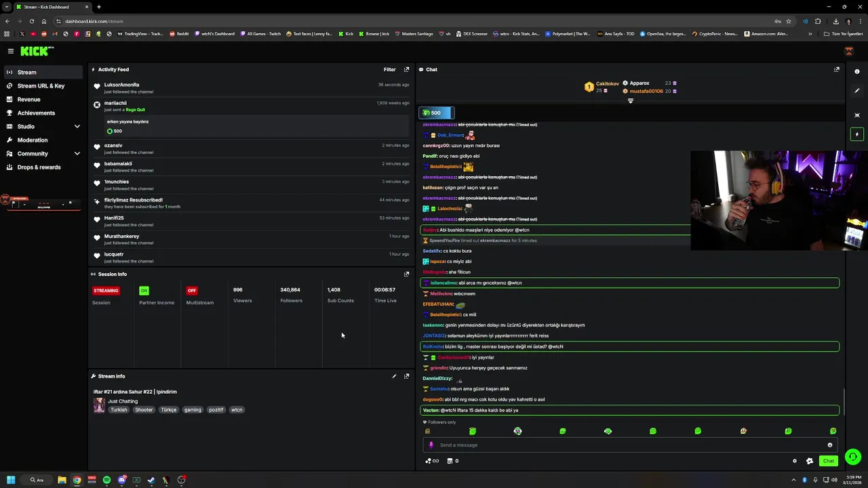Open the chat identity badge icon
Image resolution: width=868 pixels, height=488 pixels.
pos(809,461)
